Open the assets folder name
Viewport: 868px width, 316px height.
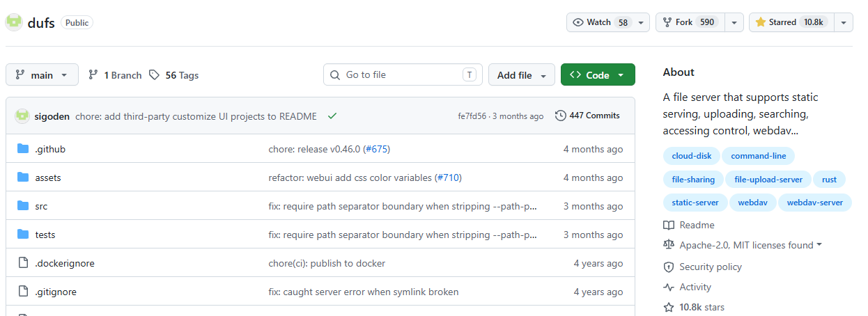[x=48, y=177]
